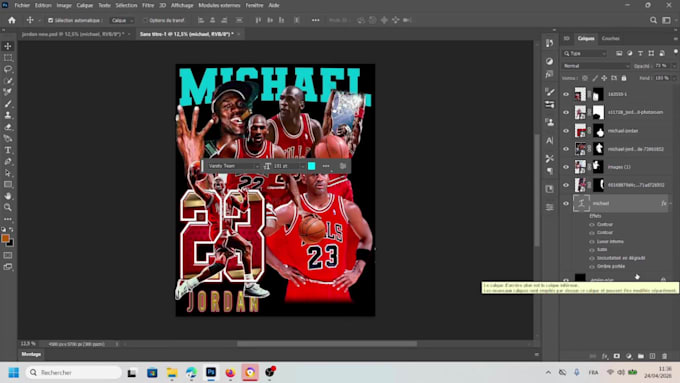Viewport: 680px width, 383px height.
Task: Open the Affichage menu
Action: 182,5
